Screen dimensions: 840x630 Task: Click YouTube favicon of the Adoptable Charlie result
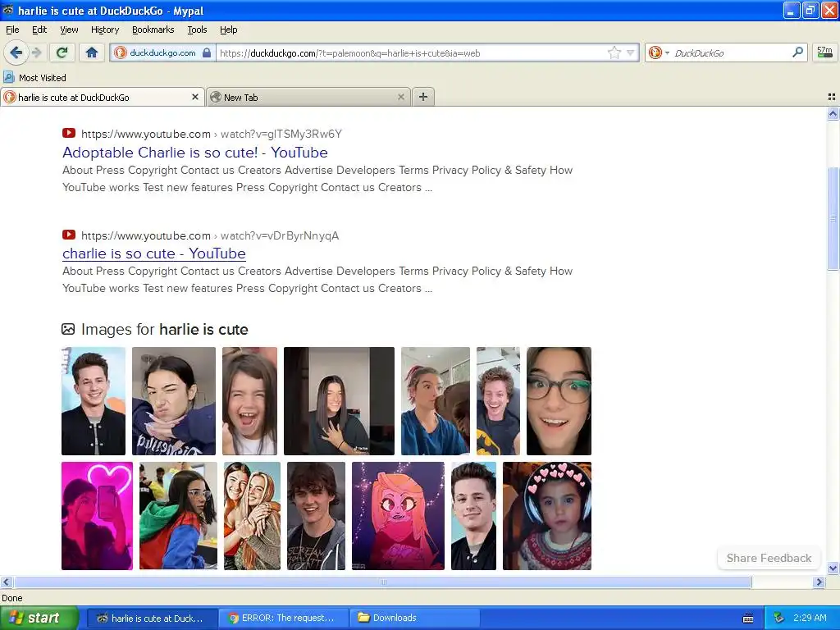click(x=69, y=133)
